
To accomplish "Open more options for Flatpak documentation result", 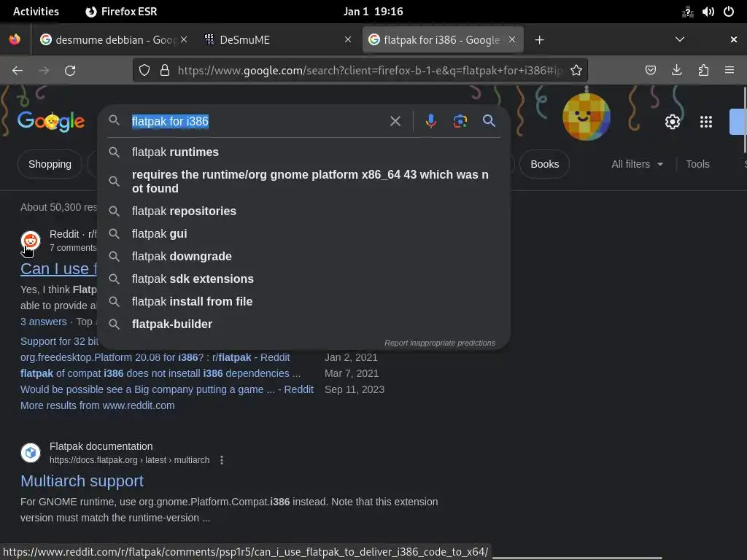I will pos(222,460).
